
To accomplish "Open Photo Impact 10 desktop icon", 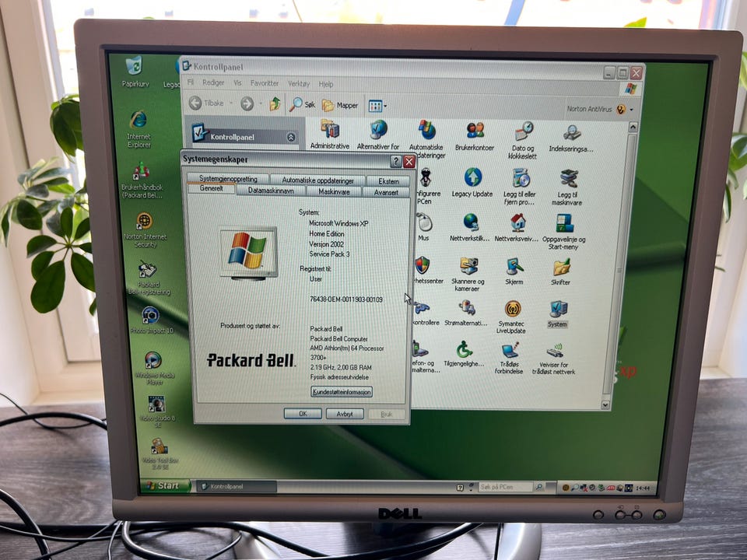I will pos(152,320).
